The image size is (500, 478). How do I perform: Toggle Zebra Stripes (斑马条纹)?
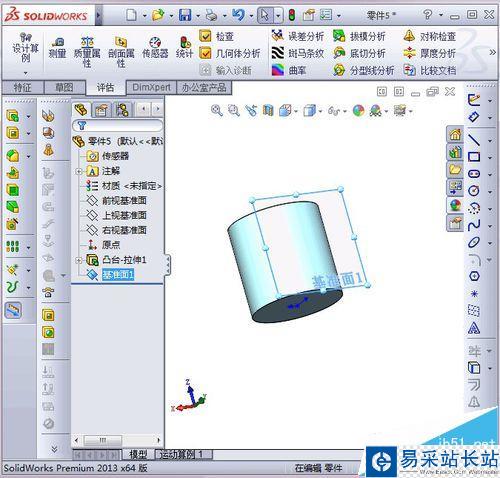pos(297,53)
